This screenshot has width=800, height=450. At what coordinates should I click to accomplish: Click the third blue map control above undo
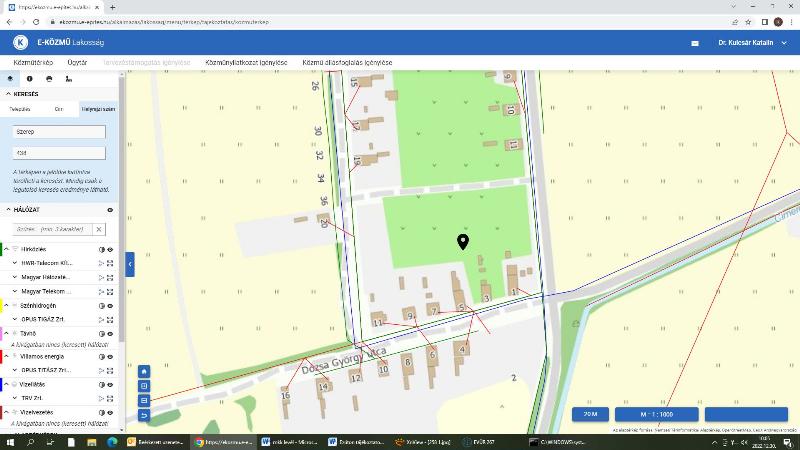[x=144, y=401]
